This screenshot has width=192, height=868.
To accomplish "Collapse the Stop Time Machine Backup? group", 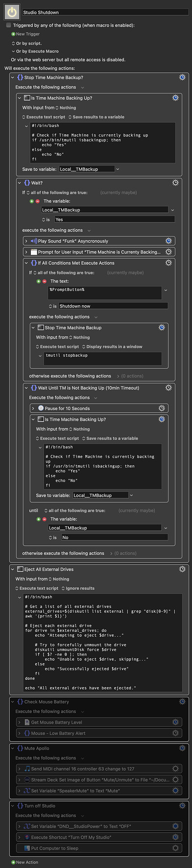I will [x=13, y=77].
